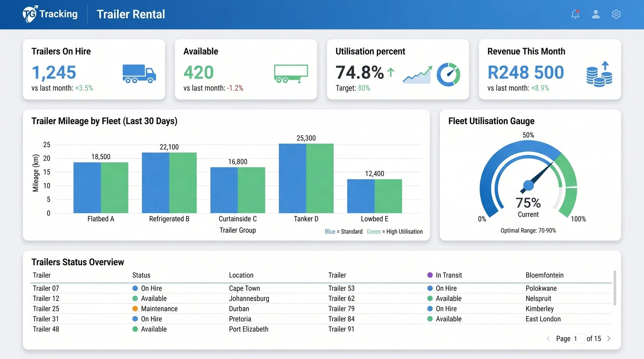
Task: Click the Maintenance status for Trailer 25
Action: 155,309
